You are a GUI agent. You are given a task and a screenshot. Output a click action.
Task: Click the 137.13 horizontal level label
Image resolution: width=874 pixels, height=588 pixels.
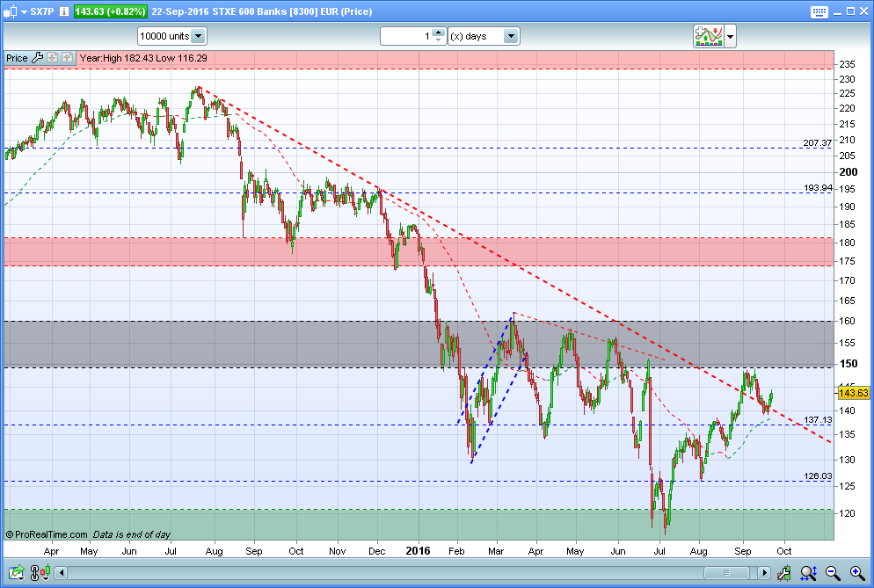[x=818, y=419]
